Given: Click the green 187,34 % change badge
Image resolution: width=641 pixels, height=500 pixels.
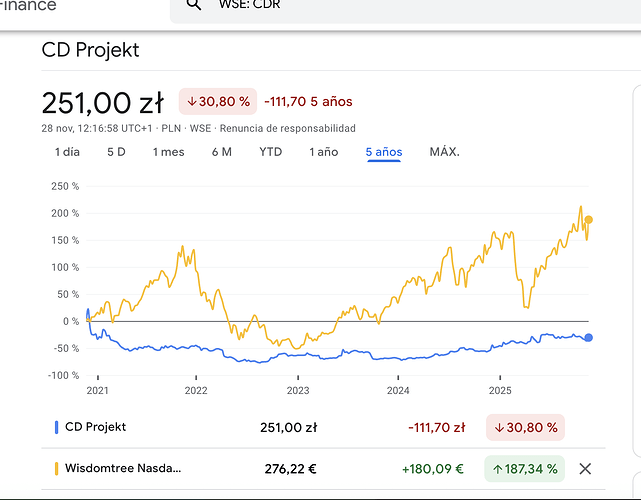Looking at the screenshot, I should point(524,468).
